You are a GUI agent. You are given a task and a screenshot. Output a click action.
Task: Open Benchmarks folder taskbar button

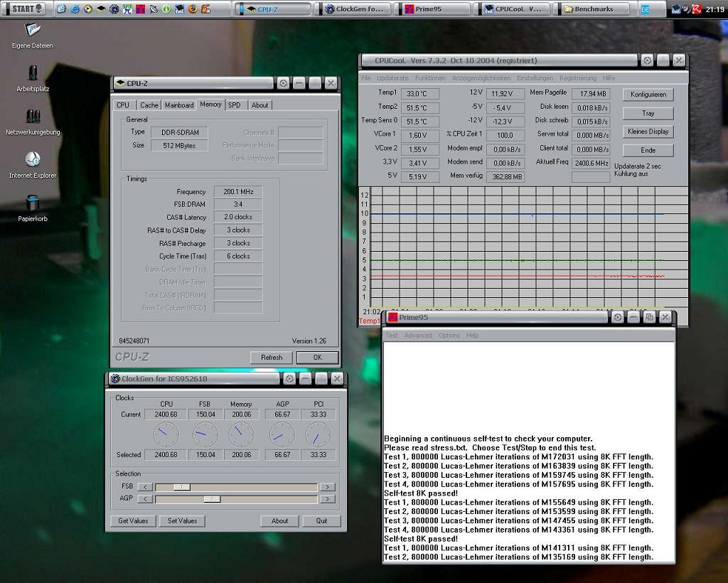[594, 9]
